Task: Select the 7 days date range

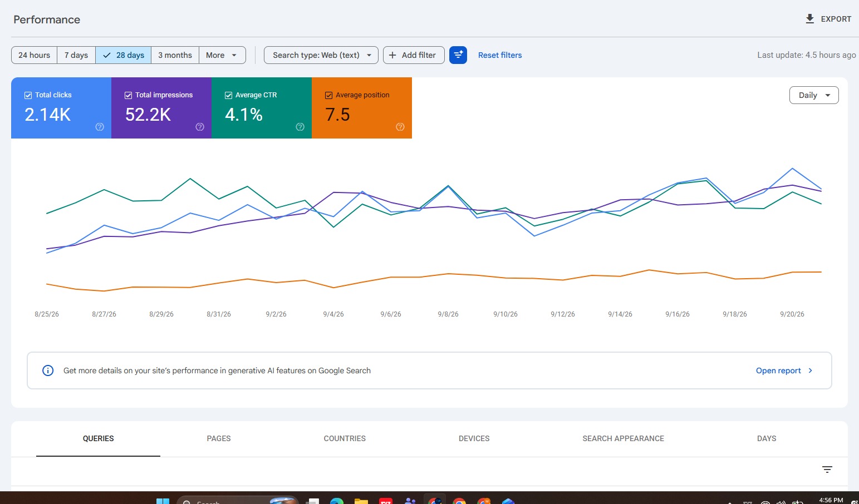Action: pos(76,55)
